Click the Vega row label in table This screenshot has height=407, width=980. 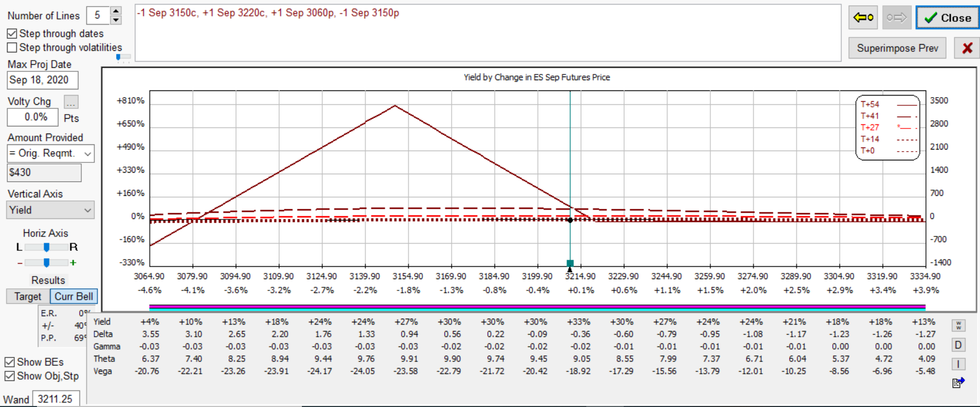coord(103,371)
